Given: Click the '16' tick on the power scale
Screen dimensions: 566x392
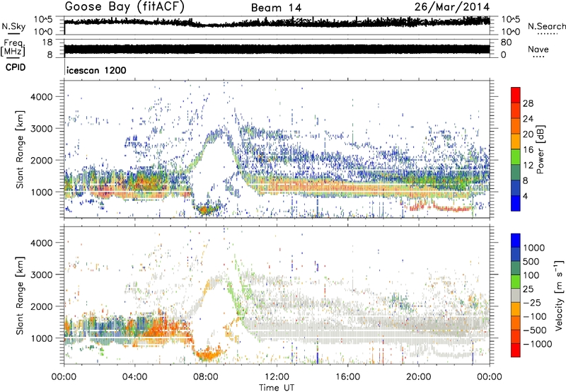Looking at the screenshot, I should pyautogui.click(x=528, y=150).
